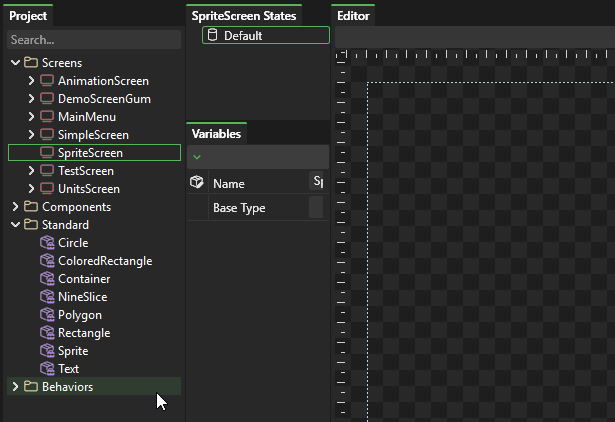Collapse the Screens folder
Viewport: 615px width, 422px height.
point(15,63)
